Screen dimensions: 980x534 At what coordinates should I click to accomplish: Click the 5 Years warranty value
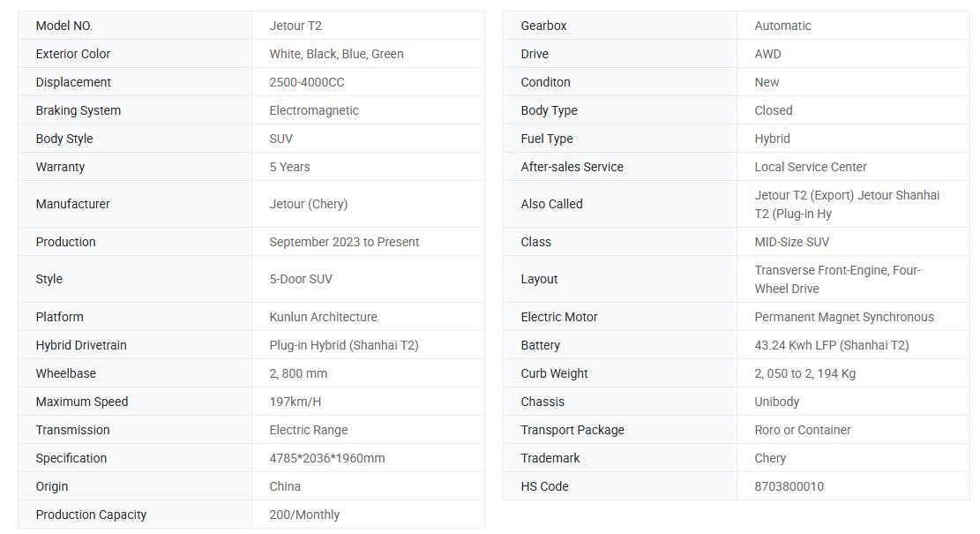point(289,167)
